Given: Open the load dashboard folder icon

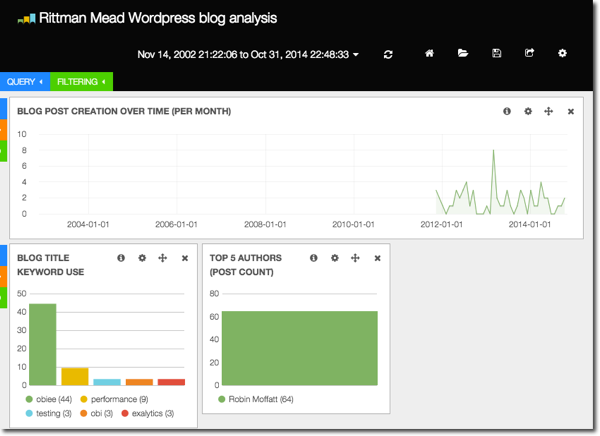Looking at the screenshot, I should click(x=463, y=53).
